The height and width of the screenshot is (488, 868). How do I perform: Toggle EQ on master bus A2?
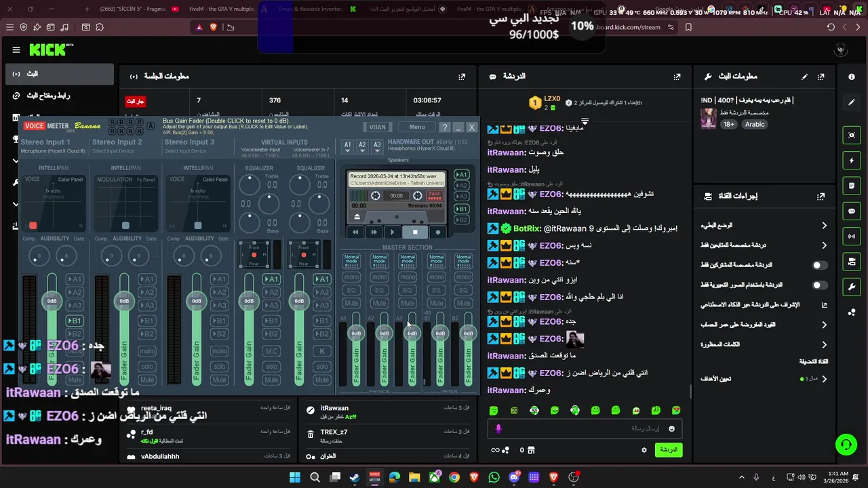pos(379,290)
